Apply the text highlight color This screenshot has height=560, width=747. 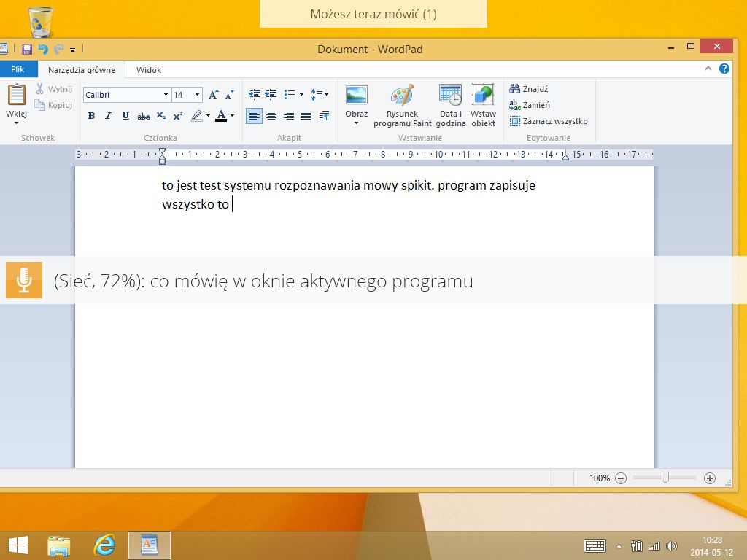tap(197, 116)
